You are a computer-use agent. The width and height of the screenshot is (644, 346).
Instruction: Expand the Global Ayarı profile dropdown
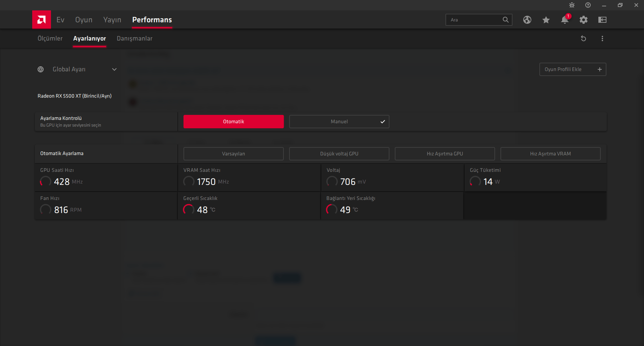click(x=114, y=69)
